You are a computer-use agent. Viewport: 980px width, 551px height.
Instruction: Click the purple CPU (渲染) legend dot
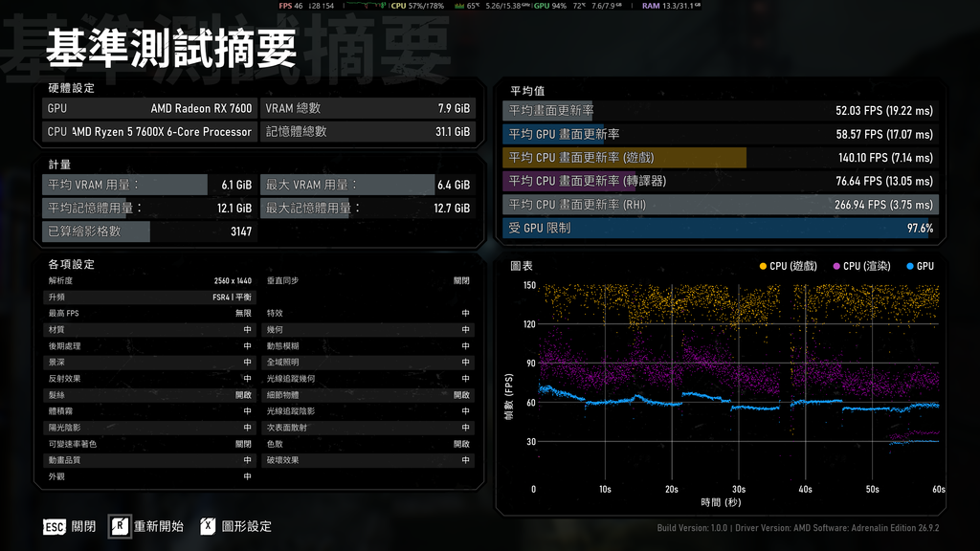tap(836, 266)
